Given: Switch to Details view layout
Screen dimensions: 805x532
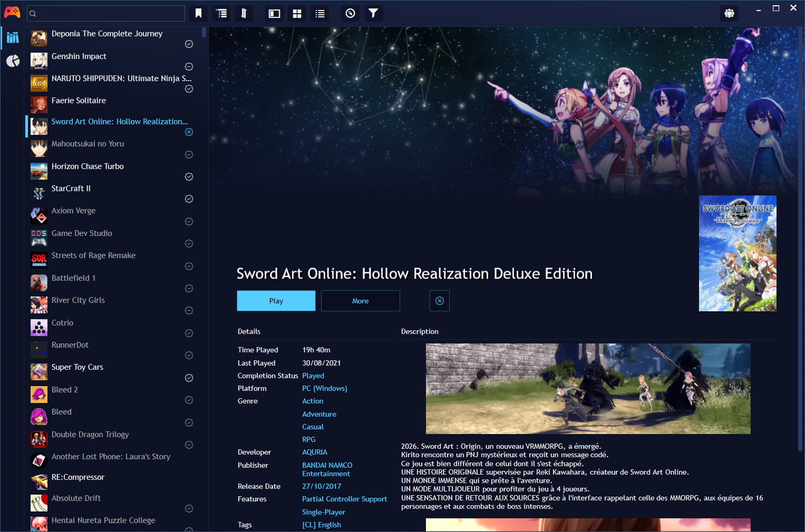Looking at the screenshot, I should 274,14.
